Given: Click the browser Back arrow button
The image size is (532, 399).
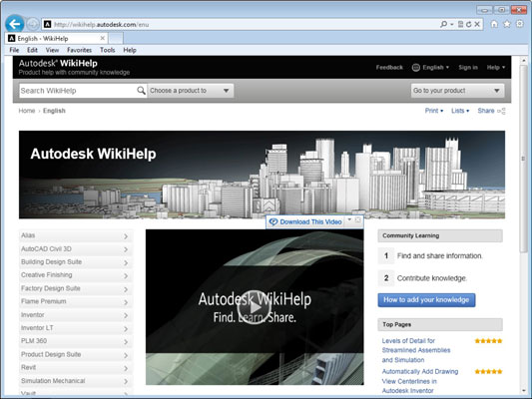Looking at the screenshot, I should (15, 24).
